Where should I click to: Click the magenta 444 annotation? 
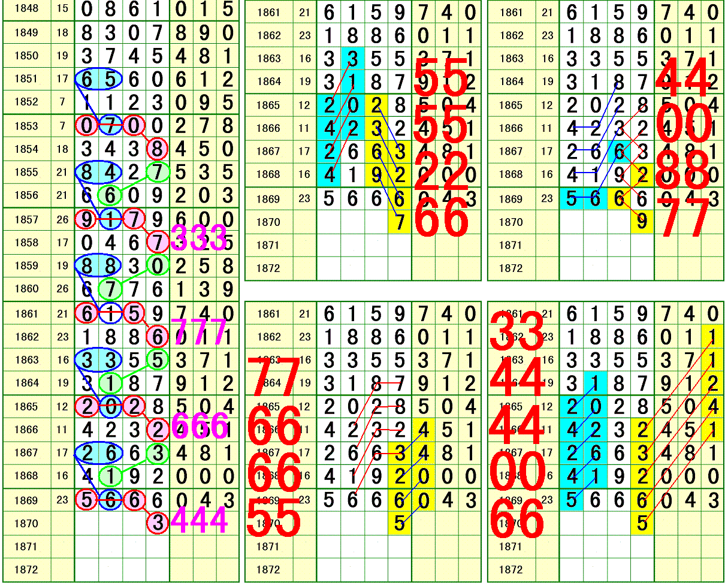click(199, 521)
